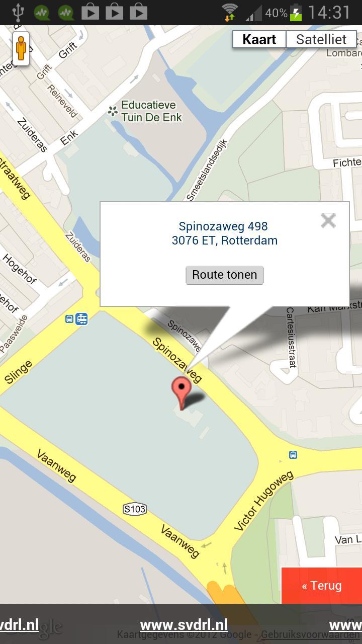This screenshot has width=362, height=644.
Task: Tap the USB connection status icon
Action: pyautogui.click(x=18, y=12)
